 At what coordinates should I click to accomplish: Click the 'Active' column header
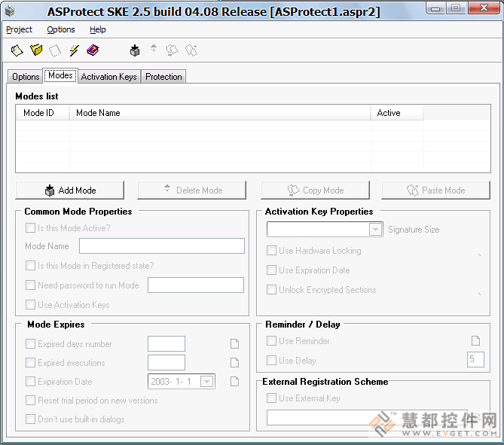397,113
